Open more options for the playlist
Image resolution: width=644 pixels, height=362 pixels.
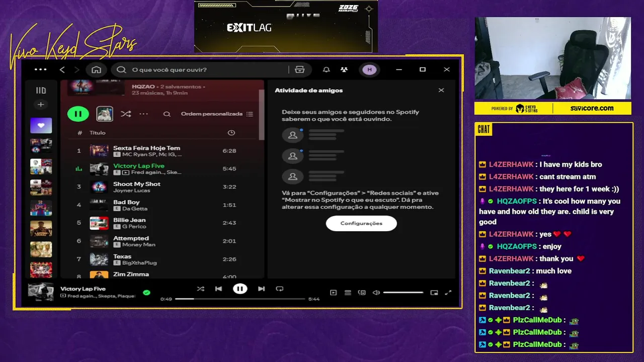tap(144, 114)
